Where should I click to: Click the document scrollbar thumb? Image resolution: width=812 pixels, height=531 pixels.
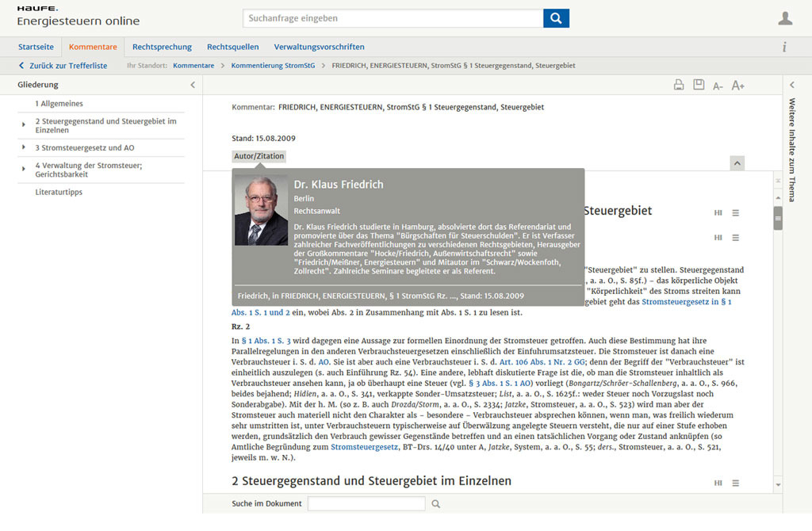pos(778,218)
